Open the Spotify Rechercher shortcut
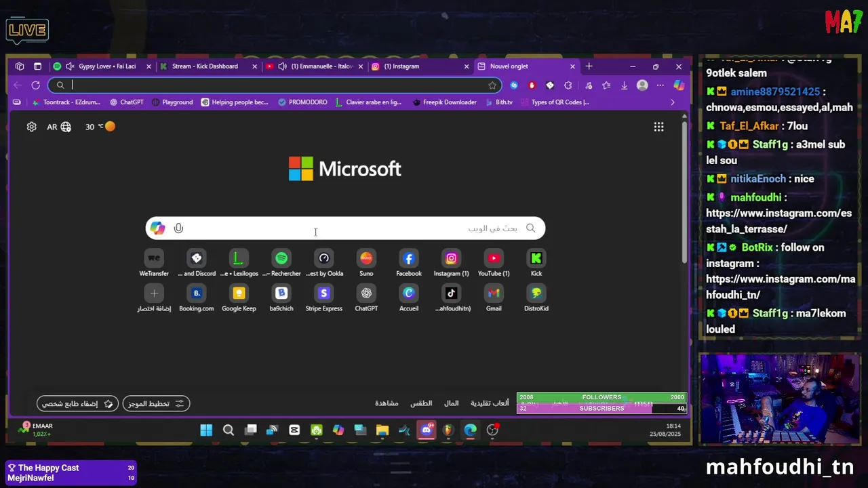Image resolution: width=868 pixels, height=488 pixels. pos(281,263)
